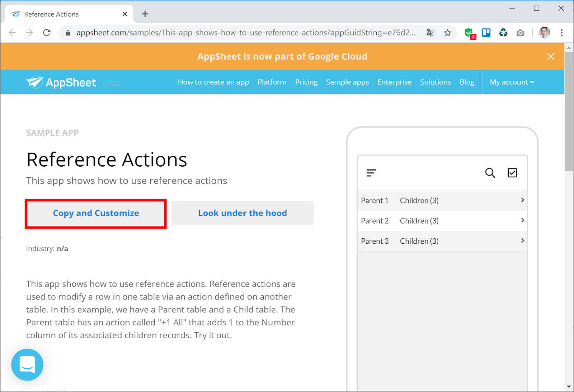Go to the Enterprise menu item

click(x=394, y=82)
